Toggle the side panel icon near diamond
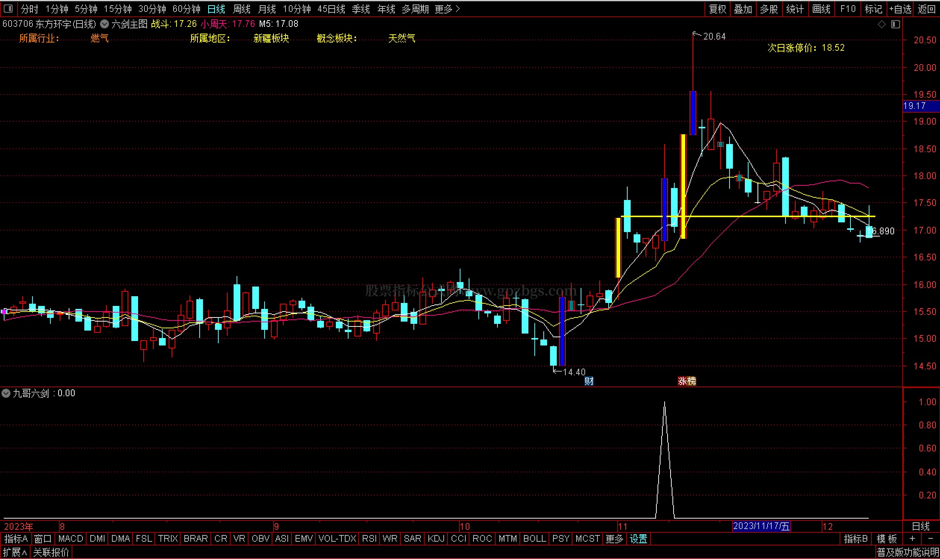Viewport: 940px width, 560px height. pos(896,24)
